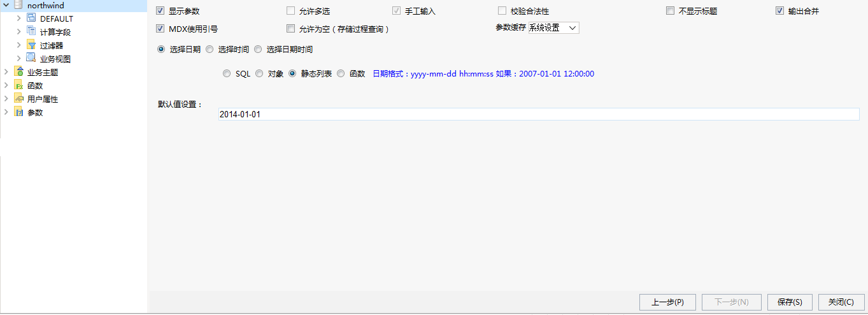This screenshot has width=868, height=315.
Task: Click the 上一步(P) button
Action: 668,302
